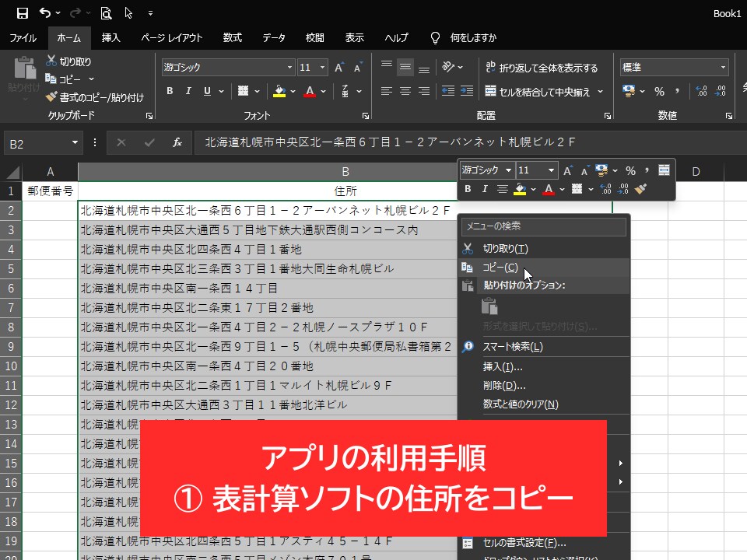Switch to the 校閲 tab

(314, 37)
